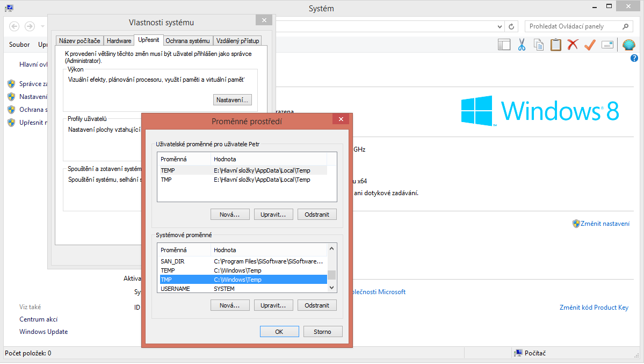Select system variable SAN_DIR row
Screen dimensions: 644x364
coord(243,262)
